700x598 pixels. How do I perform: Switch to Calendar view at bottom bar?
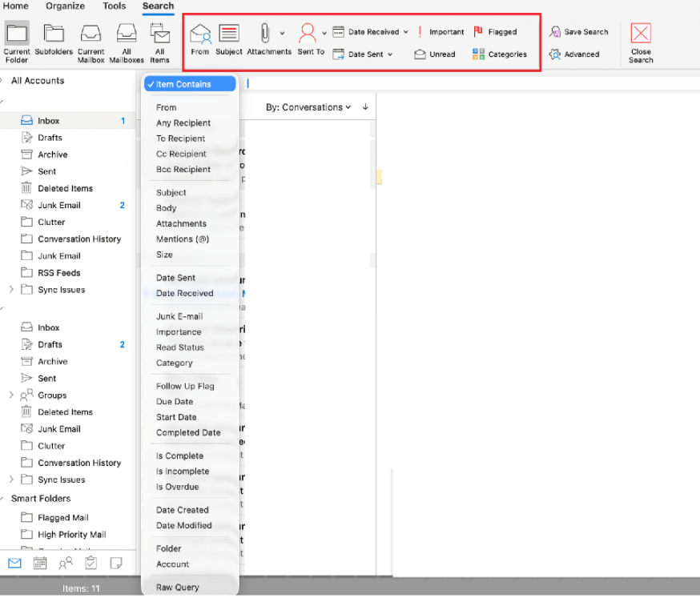(x=40, y=564)
